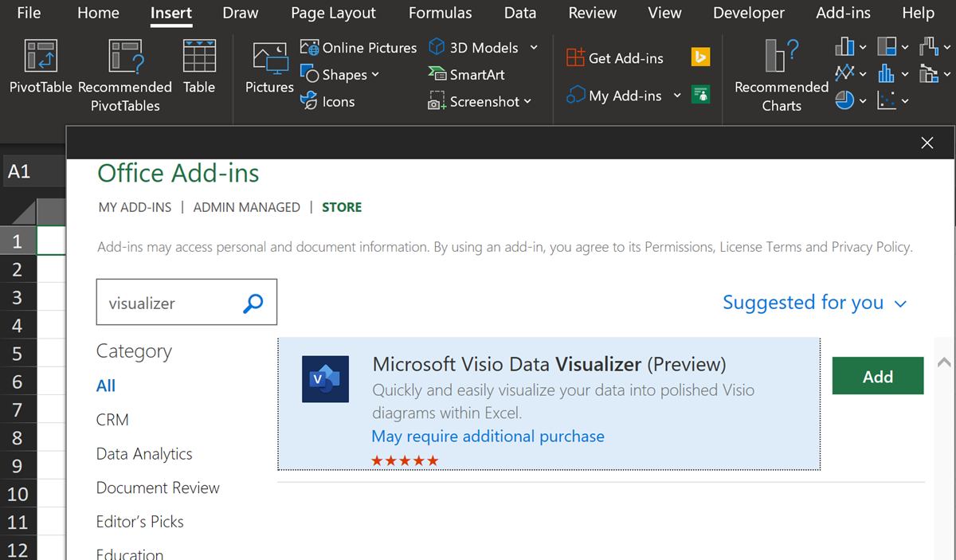Click Recommended Charts
Image resolution: width=956 pixels, height=560 pixels.
point(780,76)
